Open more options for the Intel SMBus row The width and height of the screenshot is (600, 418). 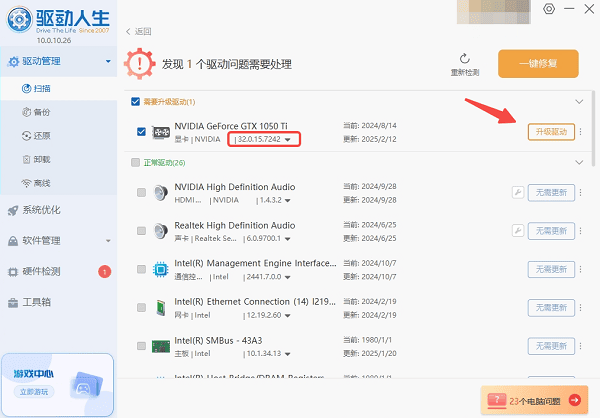pos(580,346)
